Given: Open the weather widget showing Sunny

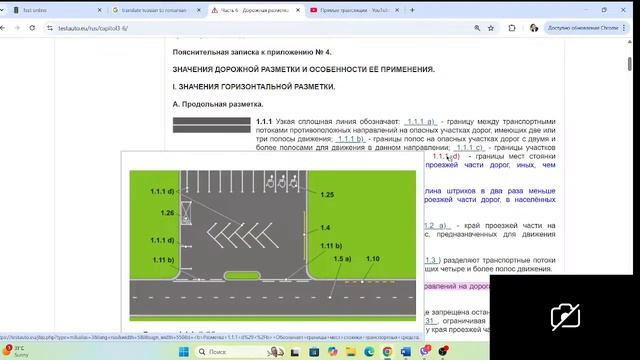Looking at the screenshot, I should tap(16, 351).
